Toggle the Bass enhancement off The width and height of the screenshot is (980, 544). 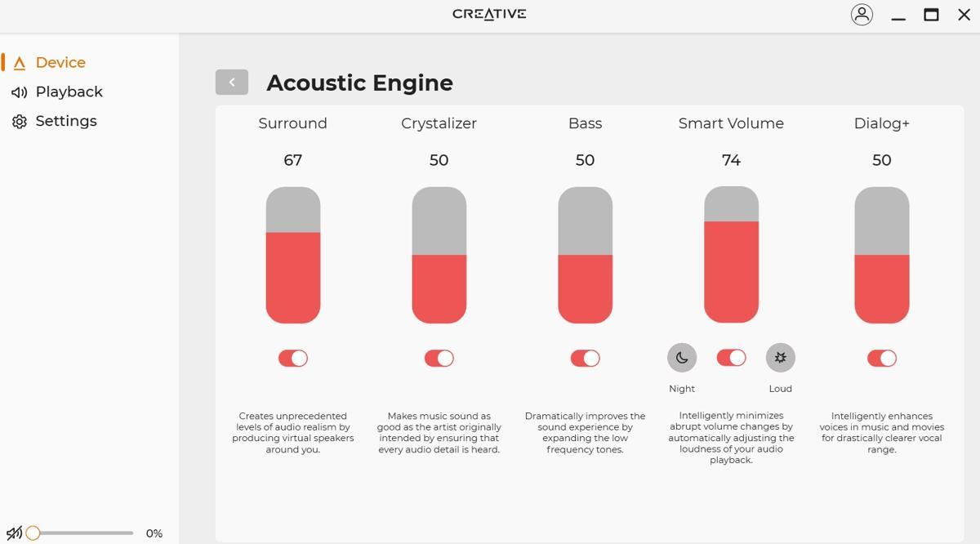(x=586, y=358)
